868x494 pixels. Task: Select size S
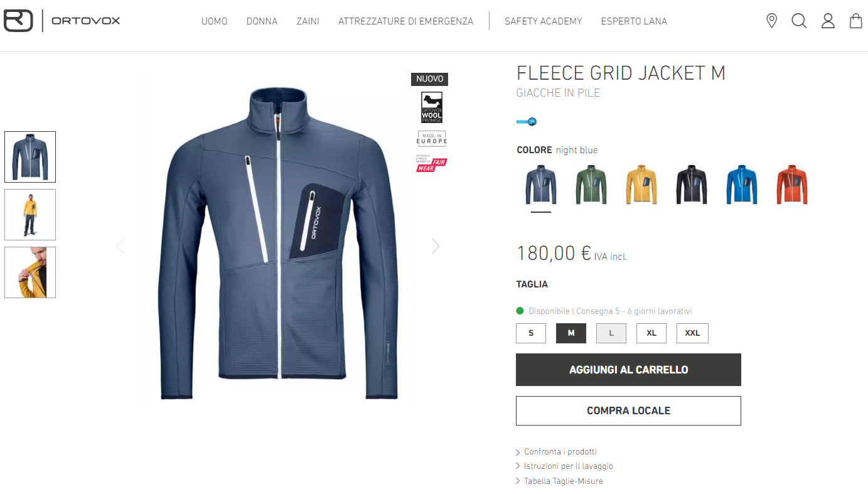(531, 333)
